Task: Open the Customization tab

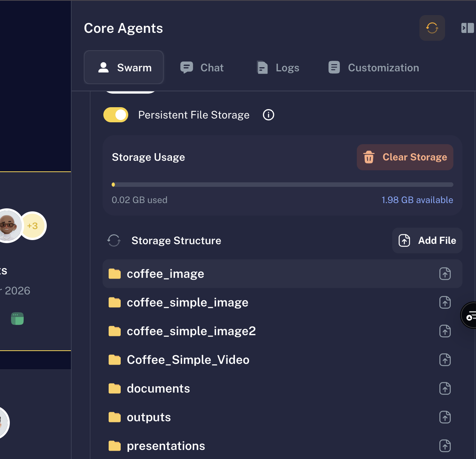Action: (373, 68)
